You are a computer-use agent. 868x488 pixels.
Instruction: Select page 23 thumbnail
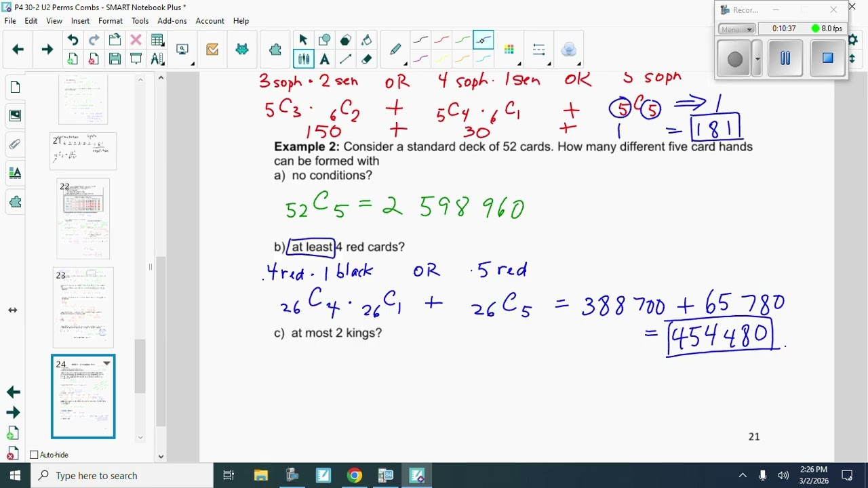pos(83,307)
